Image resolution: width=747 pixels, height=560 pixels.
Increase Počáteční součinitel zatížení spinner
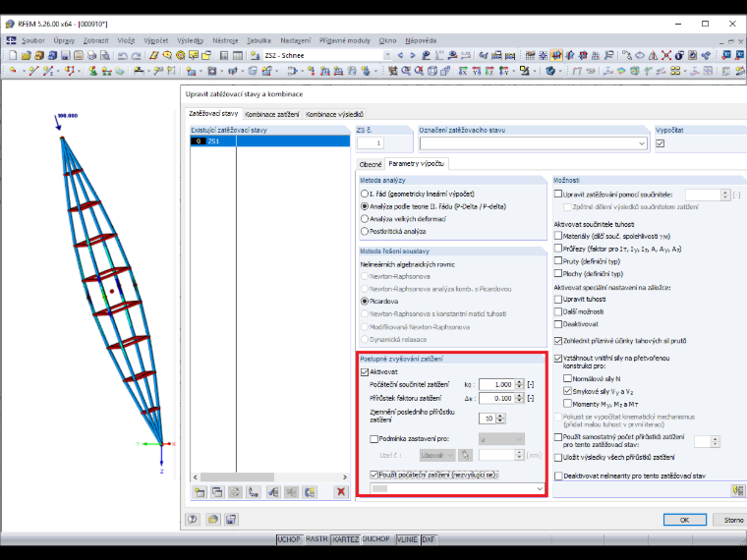[x=519, y=381]
